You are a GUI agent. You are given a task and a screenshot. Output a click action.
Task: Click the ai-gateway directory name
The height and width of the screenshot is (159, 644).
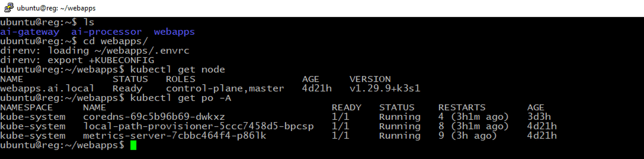pyautogui.click(x=30, y=32)
